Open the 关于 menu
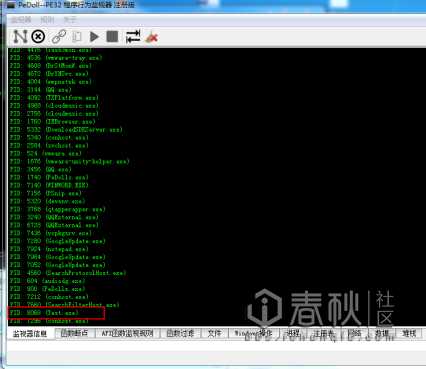Viewport: 426px width, 369px height. pos(70,20)
